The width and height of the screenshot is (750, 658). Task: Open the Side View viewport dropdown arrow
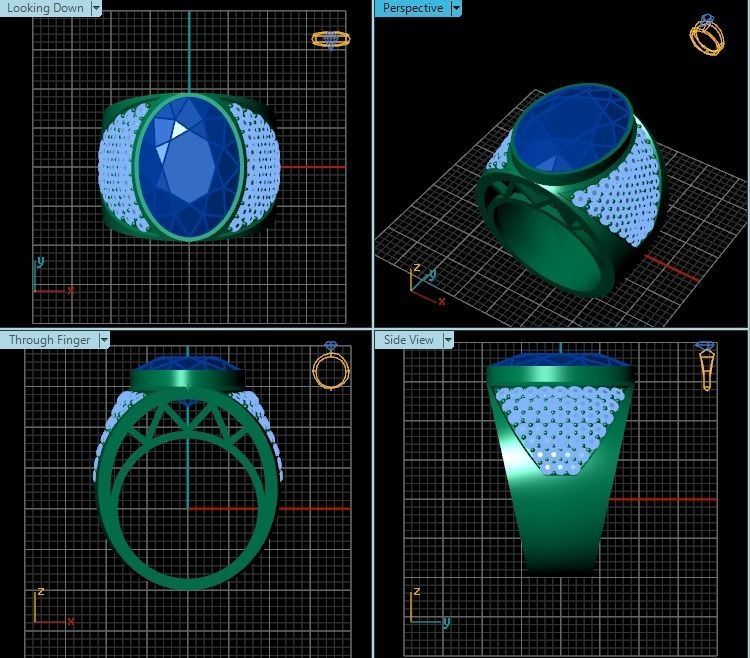448,340
